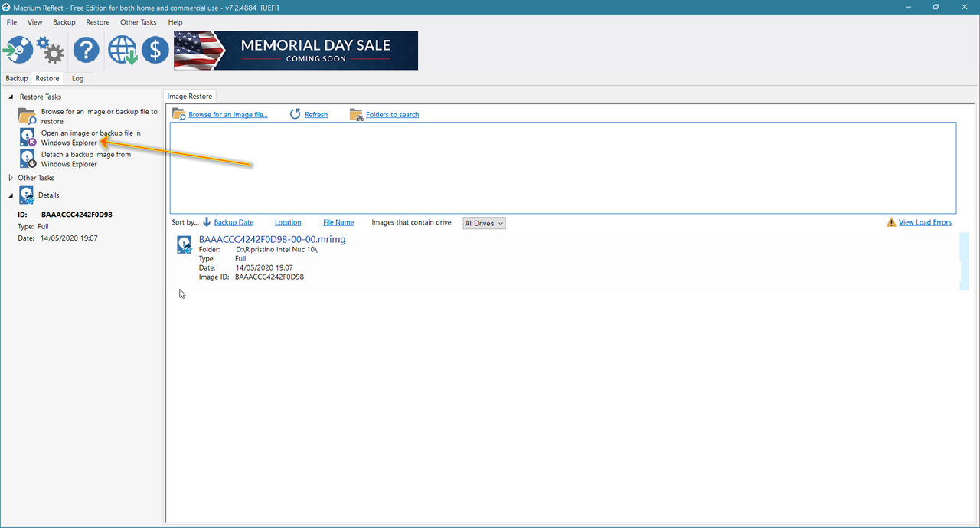Viewport: 980px width, 528px height.
Task: Click the folder icon beside Browse for an image file
Action: pyautogui.click(x=178, y=114)
